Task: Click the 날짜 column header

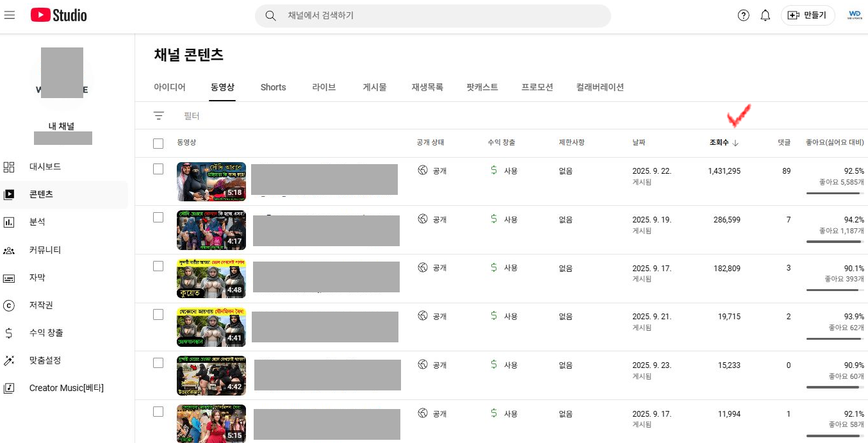Action: click(639, 142)
